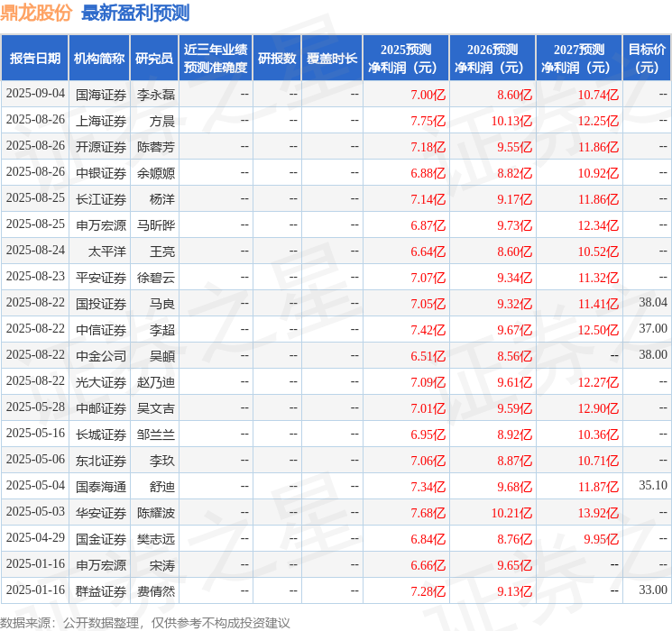The image size is (672, 631).
Task: Click the 10.13亿 2026 forecast value
Action: point(511,121)
